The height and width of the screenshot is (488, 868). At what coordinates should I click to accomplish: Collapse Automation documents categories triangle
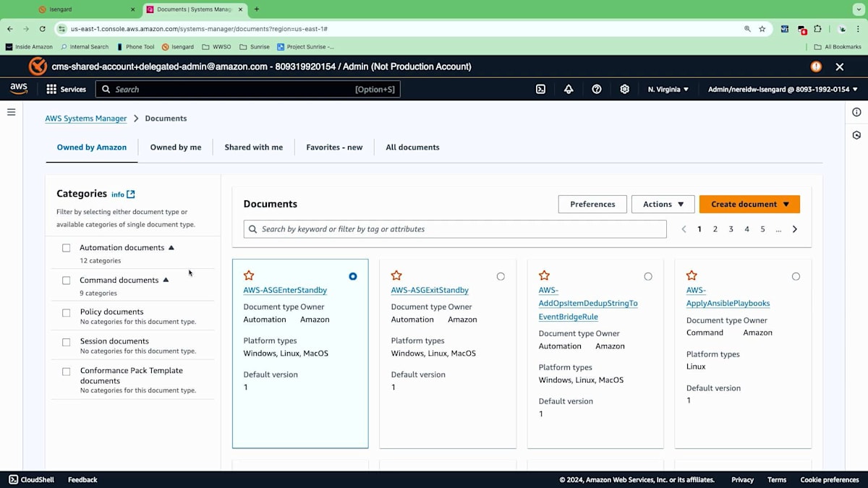[x=171, y=247]
